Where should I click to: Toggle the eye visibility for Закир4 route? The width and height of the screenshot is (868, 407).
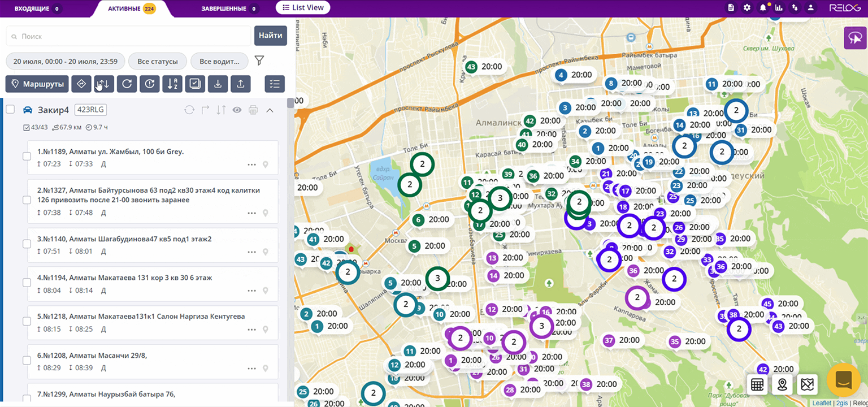click(237, 110)
